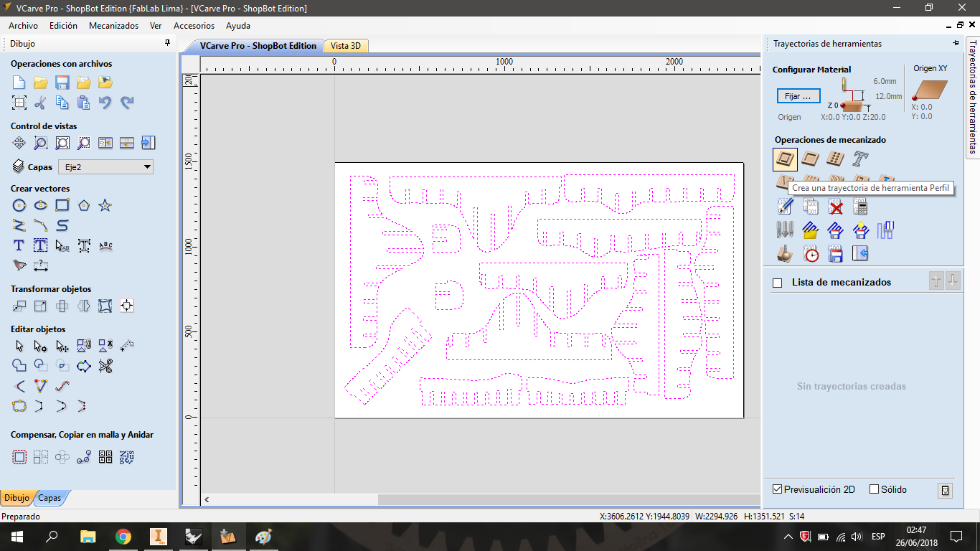
Task: Switch to the Vista 3D tab
Action: (x=346, y=46)
